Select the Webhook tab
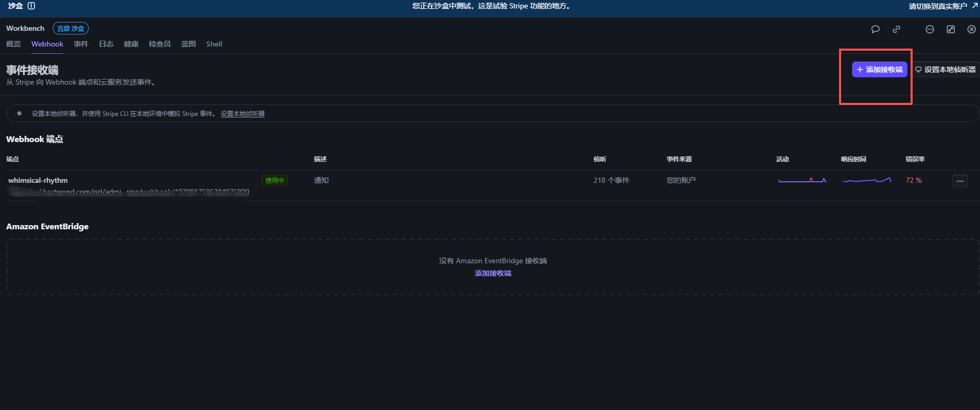 point(47,44)
